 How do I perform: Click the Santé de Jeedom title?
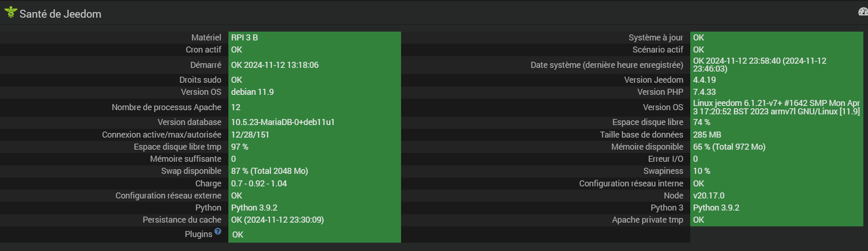(x=60, y=14)
